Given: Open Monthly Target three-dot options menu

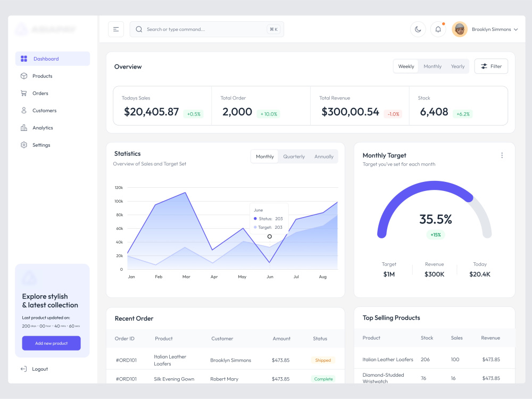Looking at the screenshot, I should 502,155.
